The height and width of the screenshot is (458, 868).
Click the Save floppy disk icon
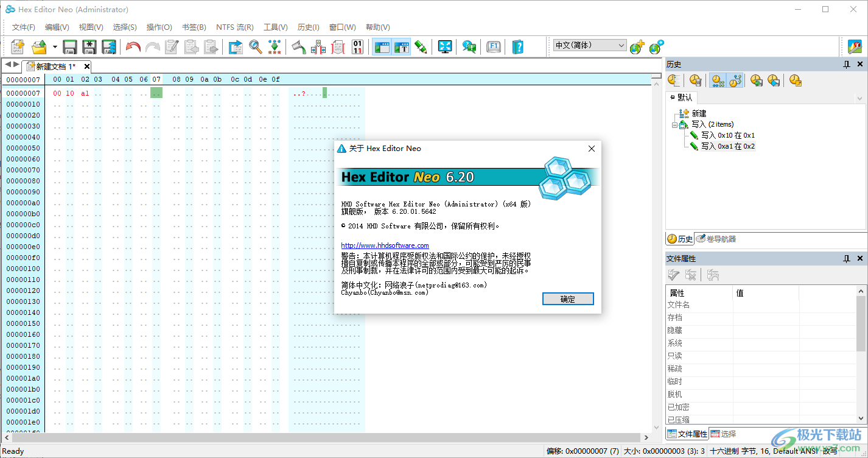tap(70, 47)
